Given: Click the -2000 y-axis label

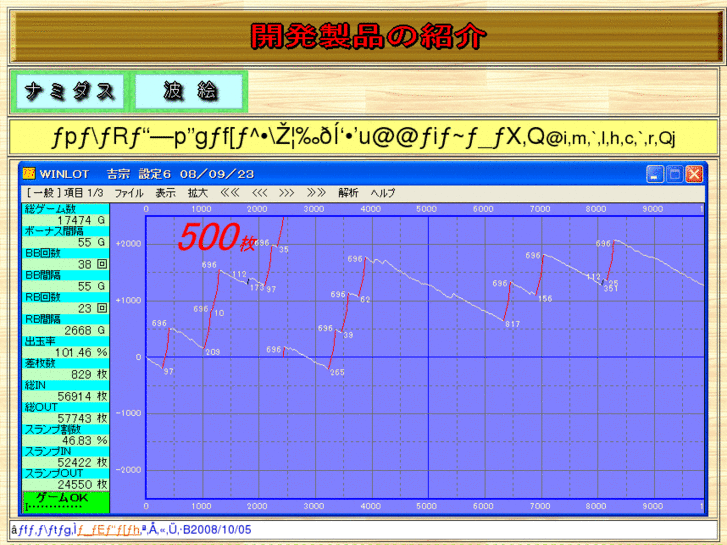Looking at the screenshot, I should tap(128, 470).
